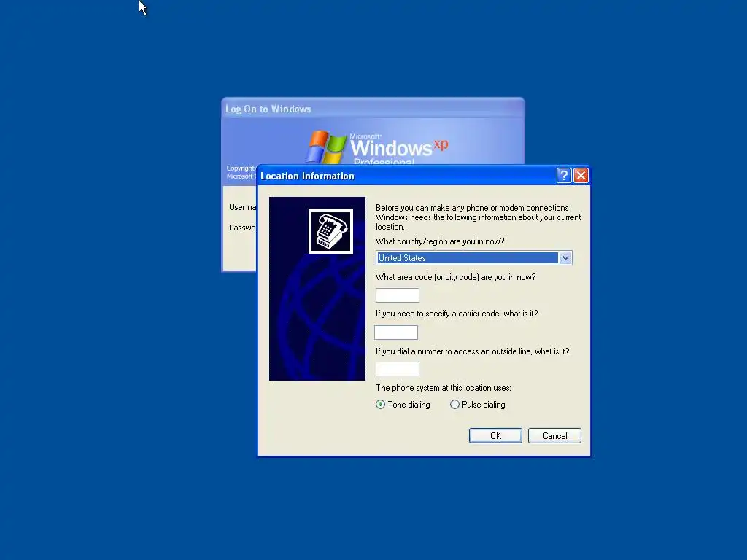Screen dimensions: 747x560
Task: Dismiss the dialog with Cancel
Action: (554, 436)
